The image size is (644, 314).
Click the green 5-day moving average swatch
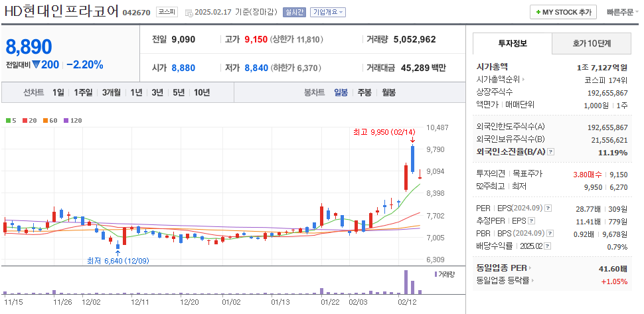pos(8,121)
